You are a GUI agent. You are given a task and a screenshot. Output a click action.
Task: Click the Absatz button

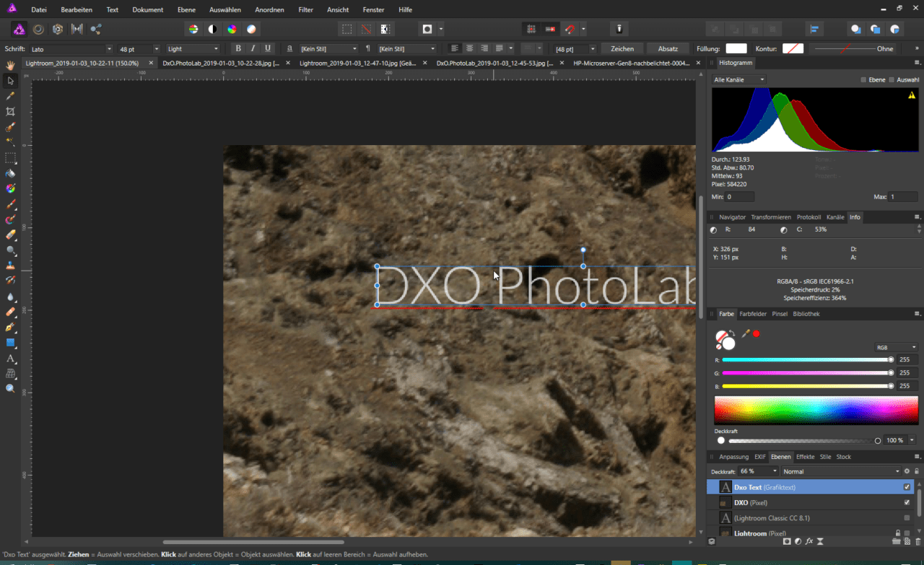[668, 49]
